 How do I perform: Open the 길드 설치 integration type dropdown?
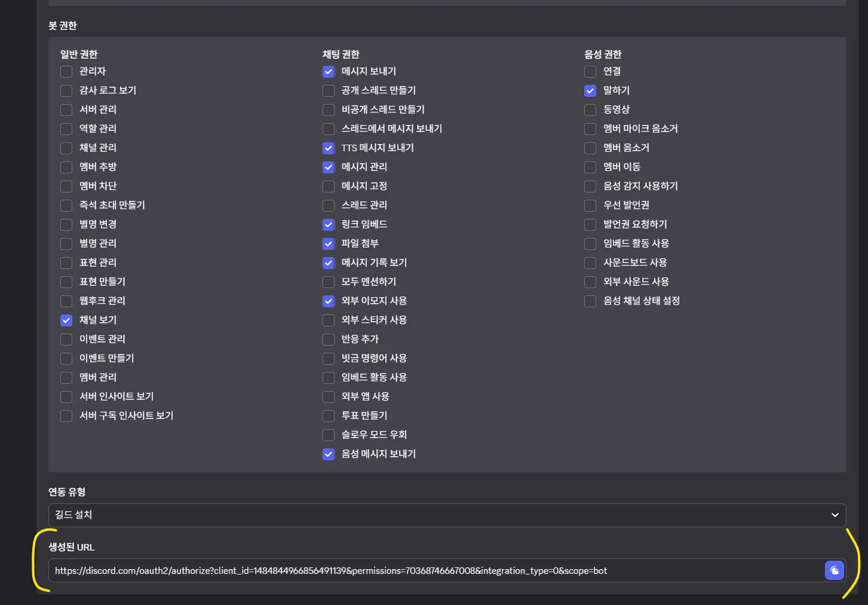pyautogui.click(x=446, y=515)
